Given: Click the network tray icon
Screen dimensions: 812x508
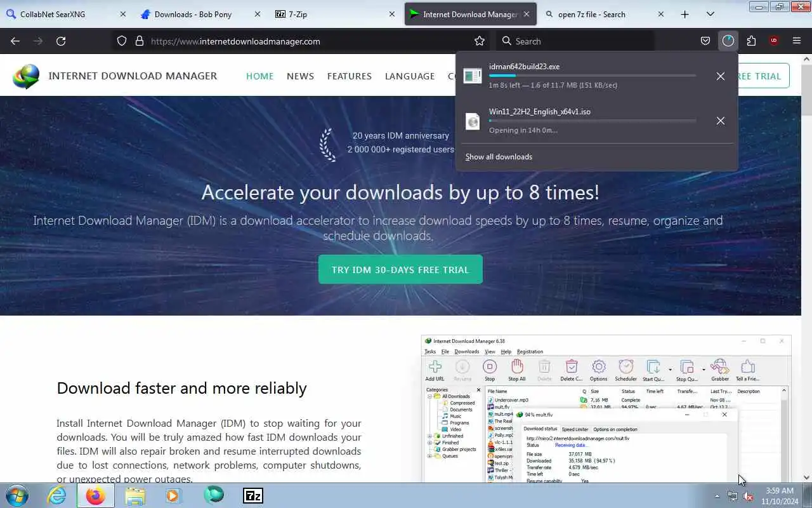Looking at the screenshot, I should [733, 496].
